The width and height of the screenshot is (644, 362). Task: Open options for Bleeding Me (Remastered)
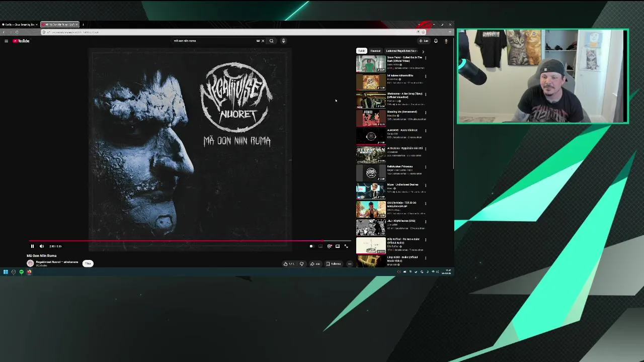[x=426, y=112]
